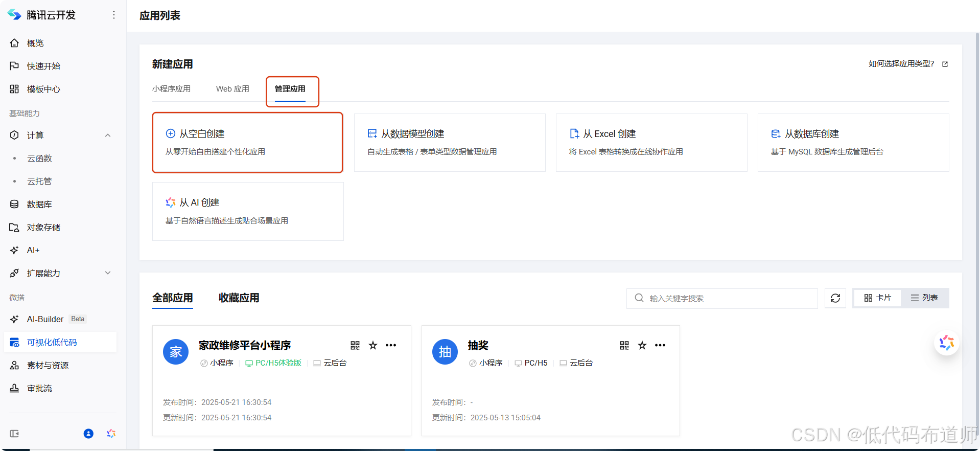980x451 pixels.
Task: Choose the 从 AI 创建 card
Action: 248,212
